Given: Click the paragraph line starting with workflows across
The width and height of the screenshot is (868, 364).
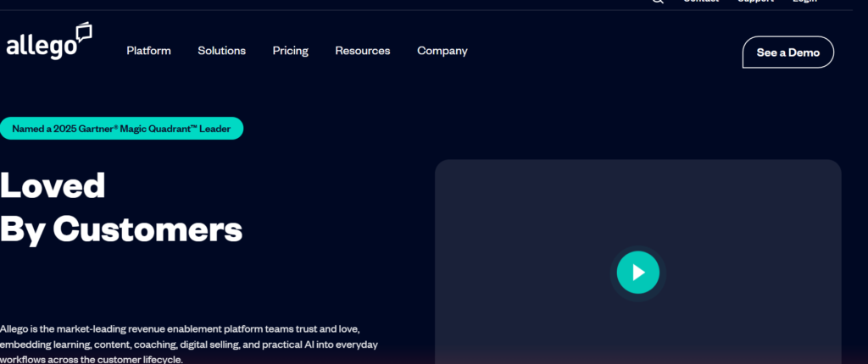Looking at the screenshot, I should (92, 359).
